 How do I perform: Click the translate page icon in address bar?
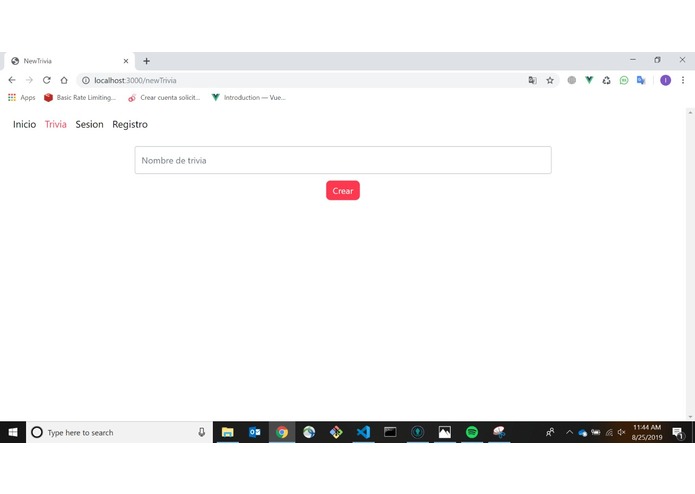(x=532, y=80)
